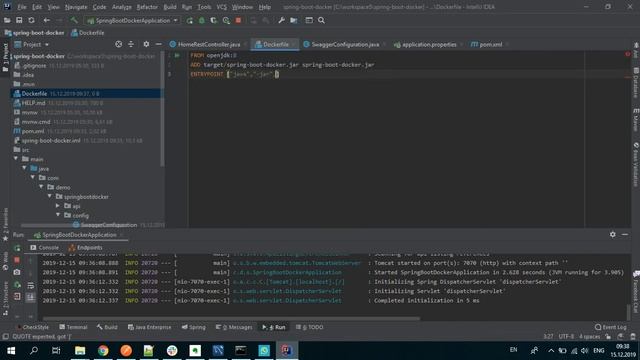The width and height of the screenshot is (640, 360).
Task: Click the Back navigation arrow
Action: click(47, 20)
